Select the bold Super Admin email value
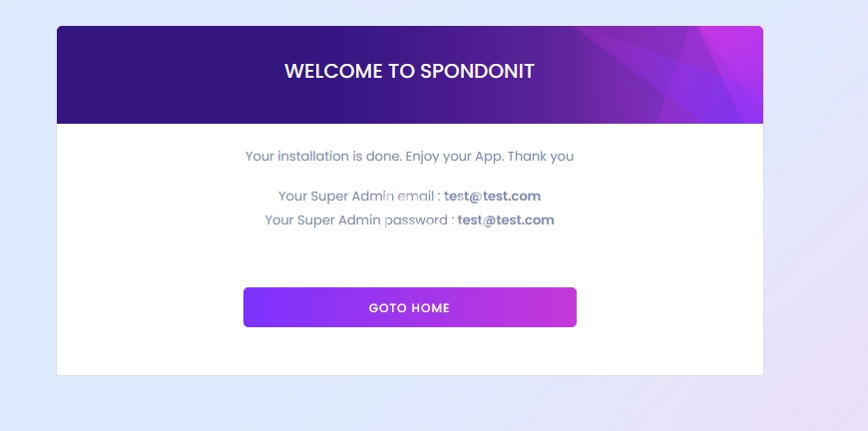Viewport: 868px width, 431px height. coord(493,197)
